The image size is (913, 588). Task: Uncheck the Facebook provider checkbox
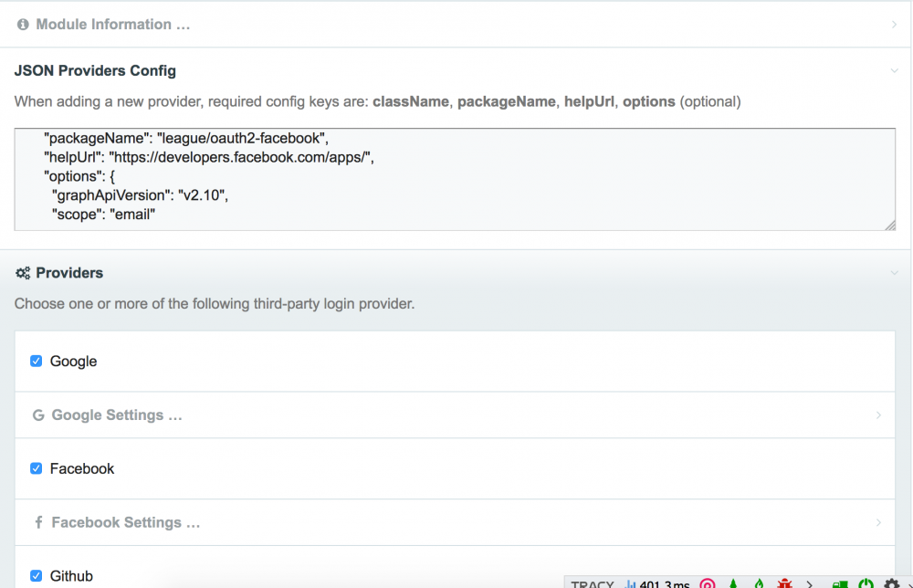(37, 468)
